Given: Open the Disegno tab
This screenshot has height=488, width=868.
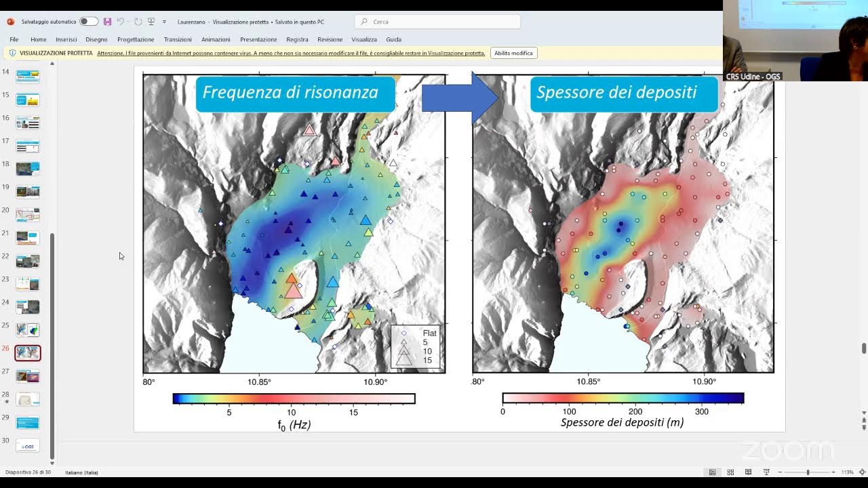Looking at the screenshot, I should 96,39.
